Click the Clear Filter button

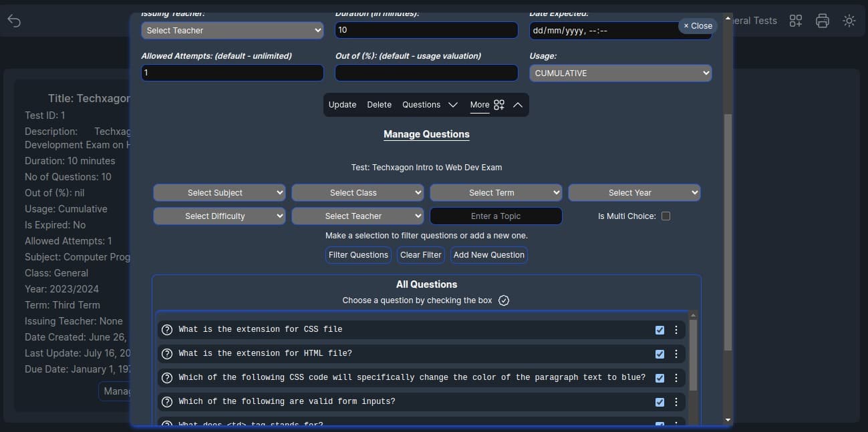point(421,255)
